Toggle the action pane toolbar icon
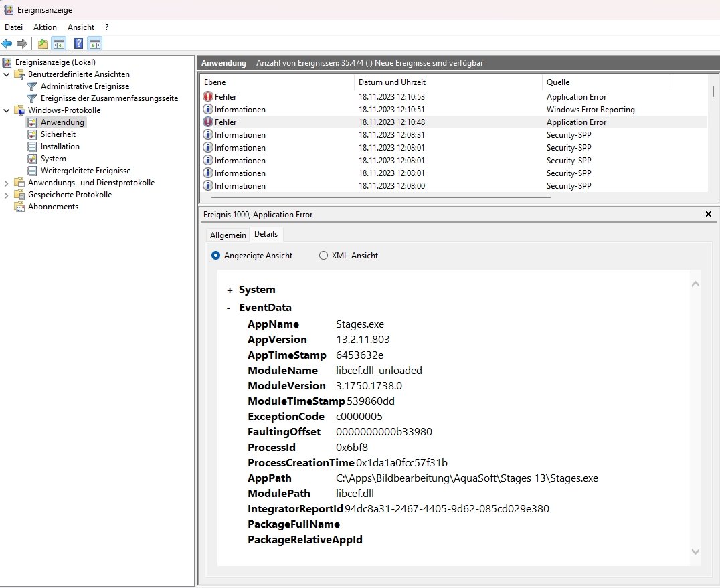Viewport: 720px width, 588px height. [94, 44]
